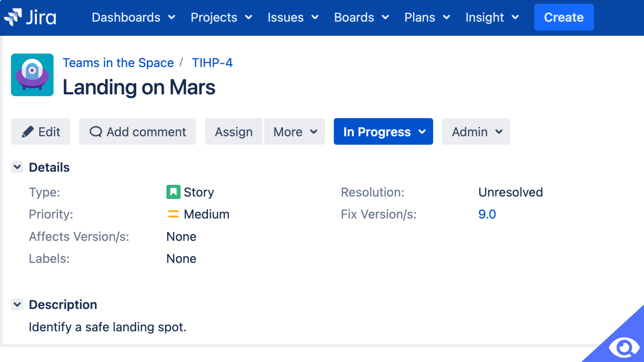Click the Teams in the Space breadcrumb
Viewport: 644px width, 362px height.
118,63
